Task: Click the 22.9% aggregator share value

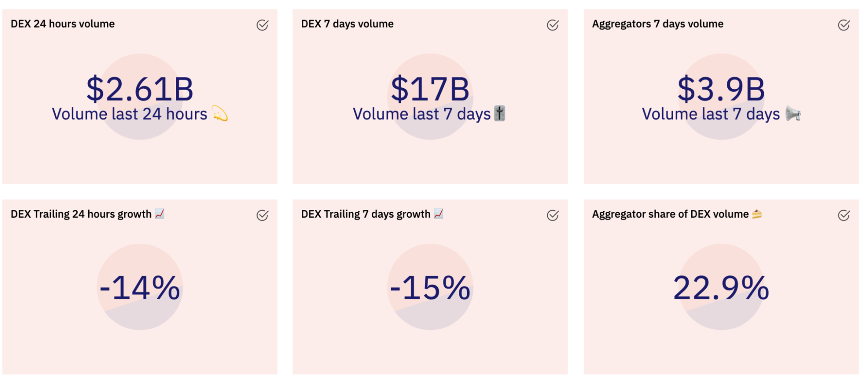Action: 721,287
